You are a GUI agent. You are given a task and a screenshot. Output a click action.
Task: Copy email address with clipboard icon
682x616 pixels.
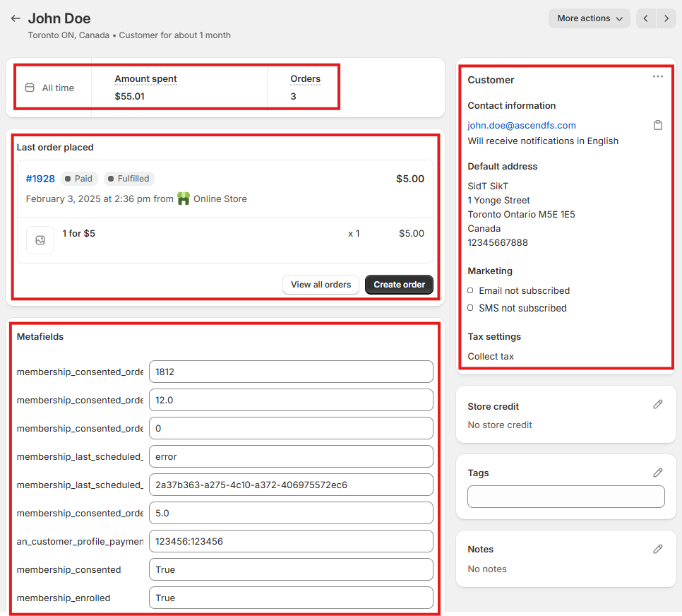coord(657,126)
